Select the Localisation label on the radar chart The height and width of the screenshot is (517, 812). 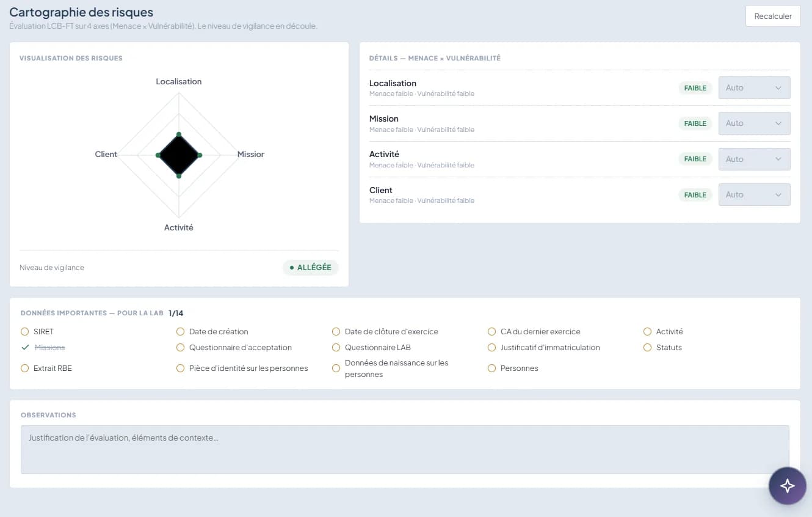178,81
